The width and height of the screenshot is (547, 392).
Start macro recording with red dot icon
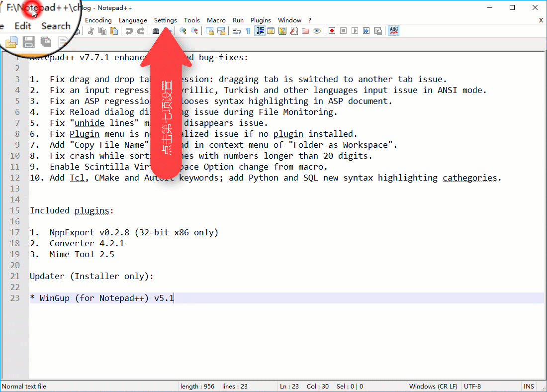(x=332, y=31)
